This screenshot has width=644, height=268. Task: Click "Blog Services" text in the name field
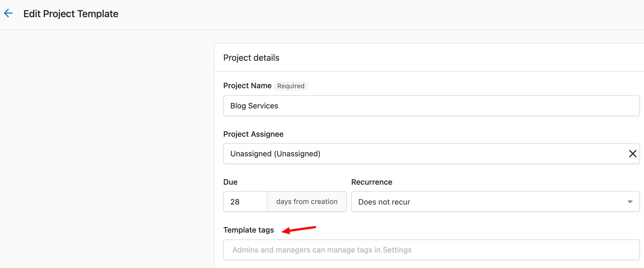254,106
